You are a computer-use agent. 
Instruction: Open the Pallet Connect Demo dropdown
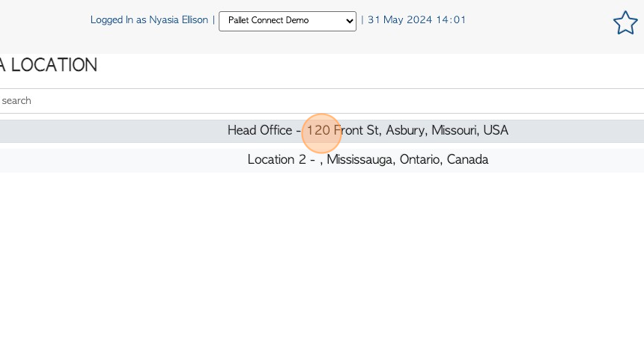pyautogui.click(x=288, y=21)
